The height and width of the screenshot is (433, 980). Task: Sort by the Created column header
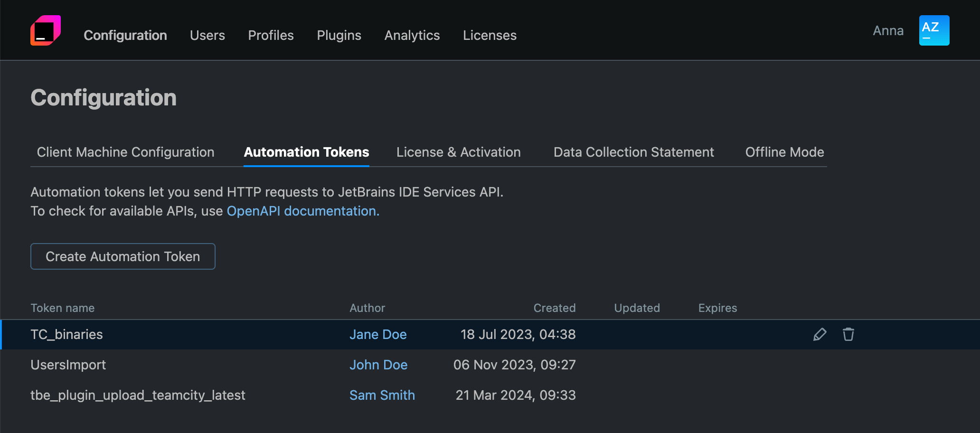pos(554,308)
